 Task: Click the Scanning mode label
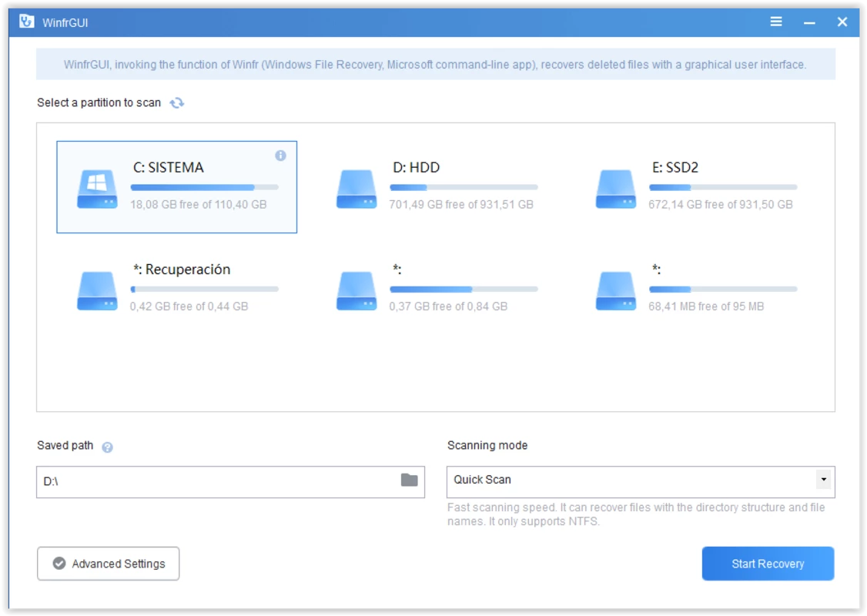(487, 446)
